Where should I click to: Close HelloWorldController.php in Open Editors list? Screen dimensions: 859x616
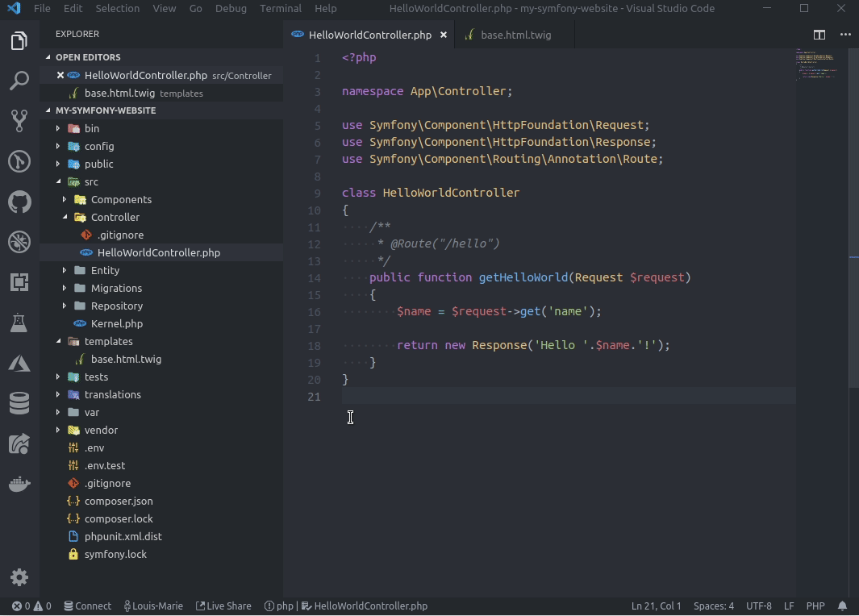(x=60, y=76)
